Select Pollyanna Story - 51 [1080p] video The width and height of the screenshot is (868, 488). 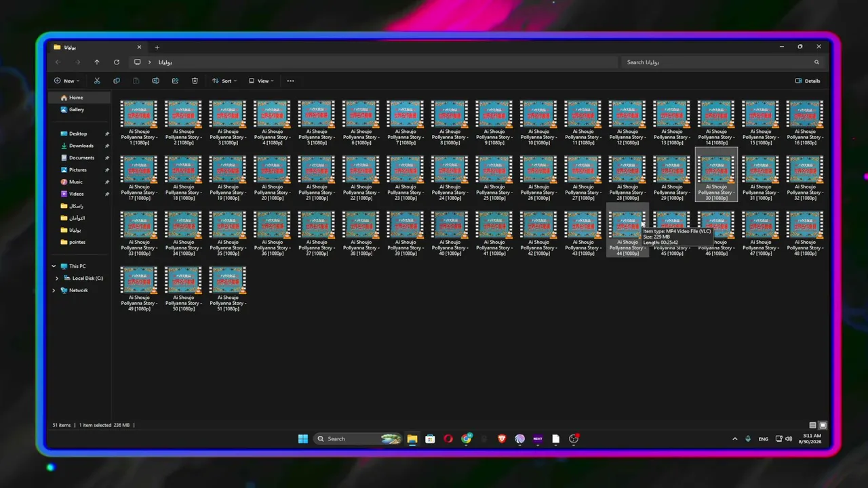pos(228,289)
